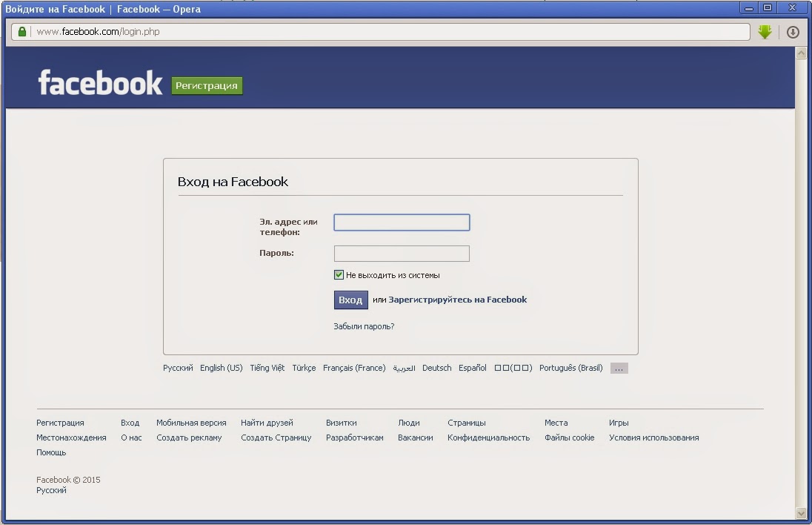This screenshot has height=525, width=812.
Task: Click the Facebook logo in header
Action: point(100,83)
